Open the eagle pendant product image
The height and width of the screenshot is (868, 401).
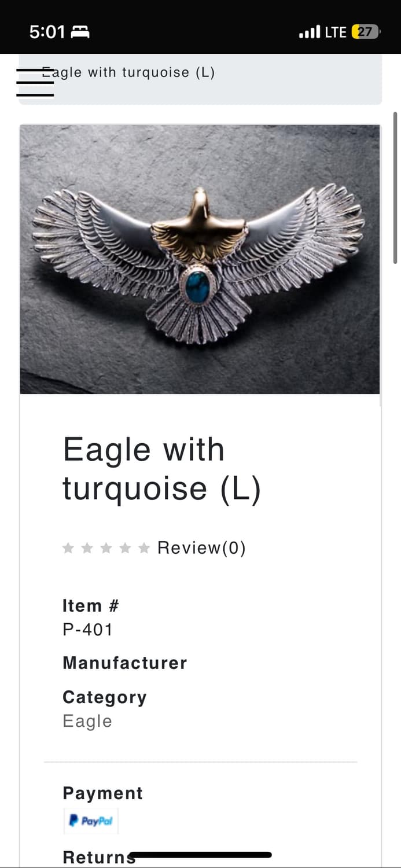(200, 259)
